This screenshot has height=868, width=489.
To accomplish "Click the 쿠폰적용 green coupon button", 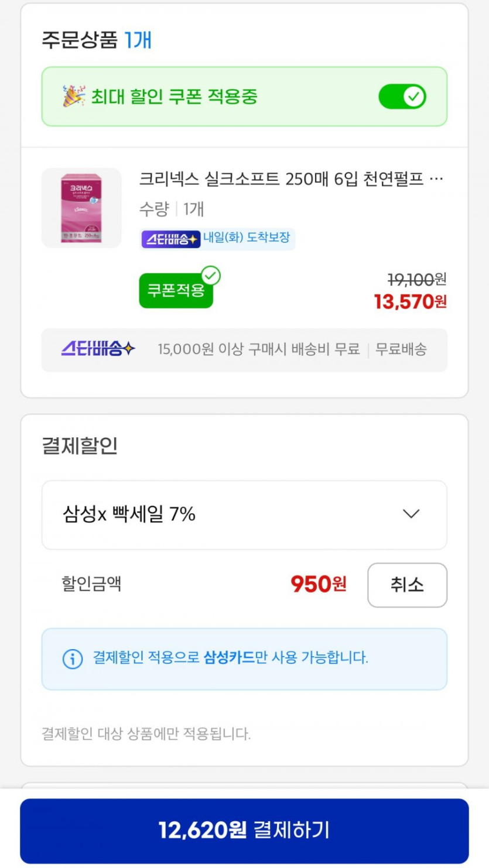I will pyautogui.click(x=176, y=290).
